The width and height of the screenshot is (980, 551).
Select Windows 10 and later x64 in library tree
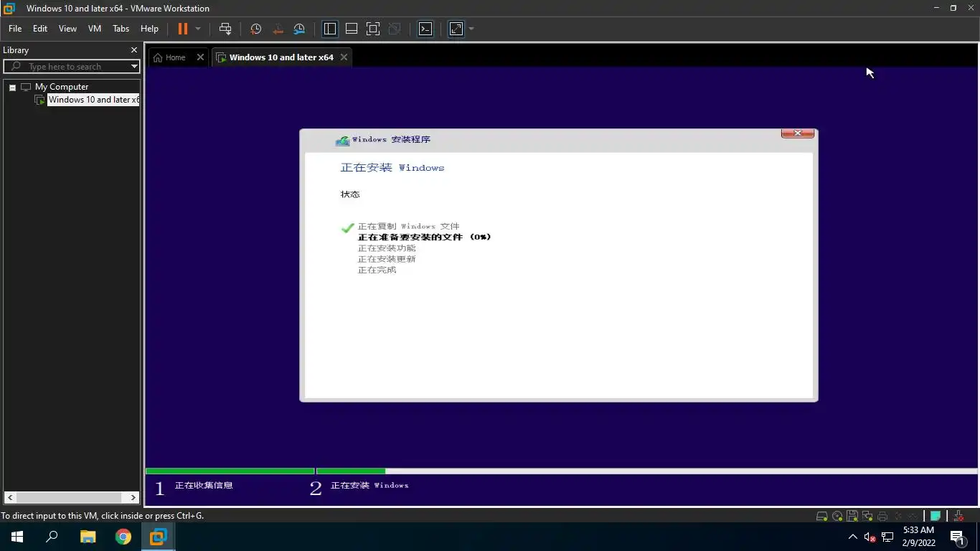(93, 100)
